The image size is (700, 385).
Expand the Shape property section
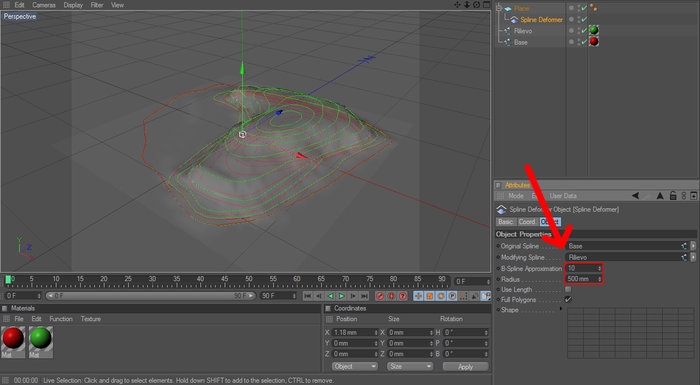pyautogui.click(x=561, y=309)
